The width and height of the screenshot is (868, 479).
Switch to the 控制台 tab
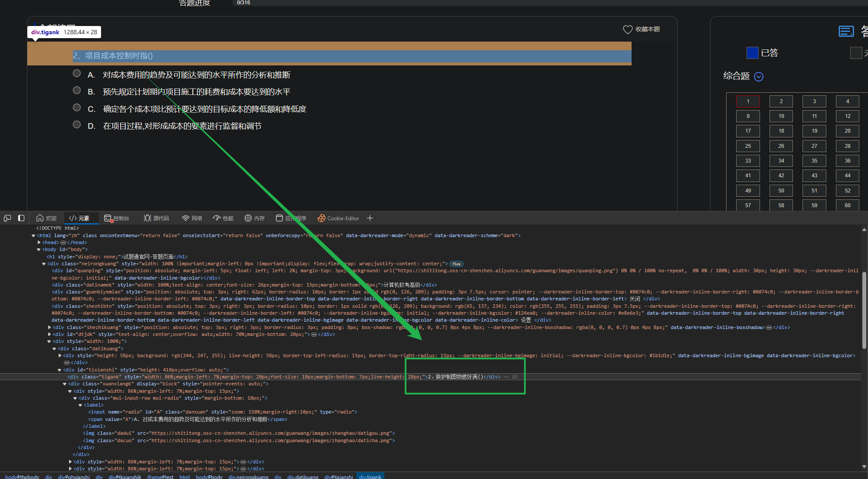117,218
